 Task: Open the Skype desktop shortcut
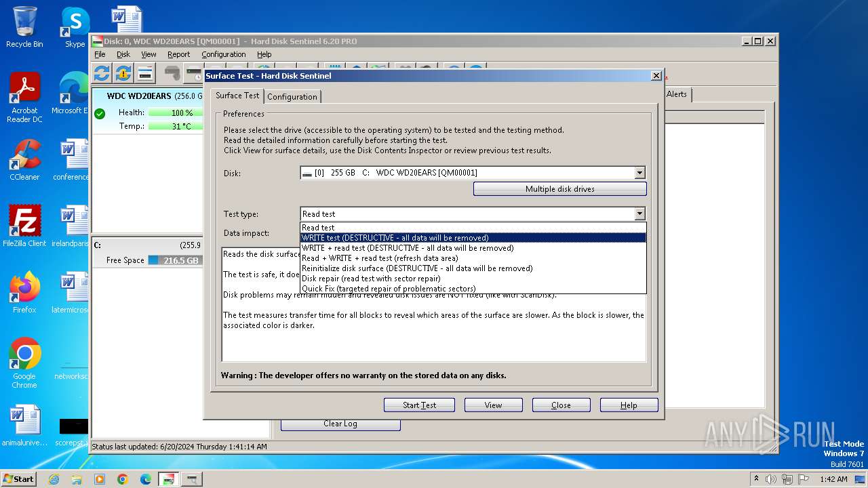coord(75,27)
